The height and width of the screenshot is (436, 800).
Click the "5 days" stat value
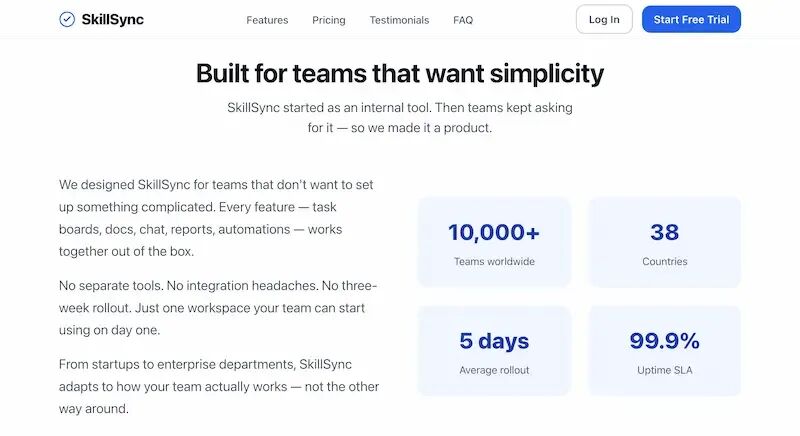tap(494, 341)
